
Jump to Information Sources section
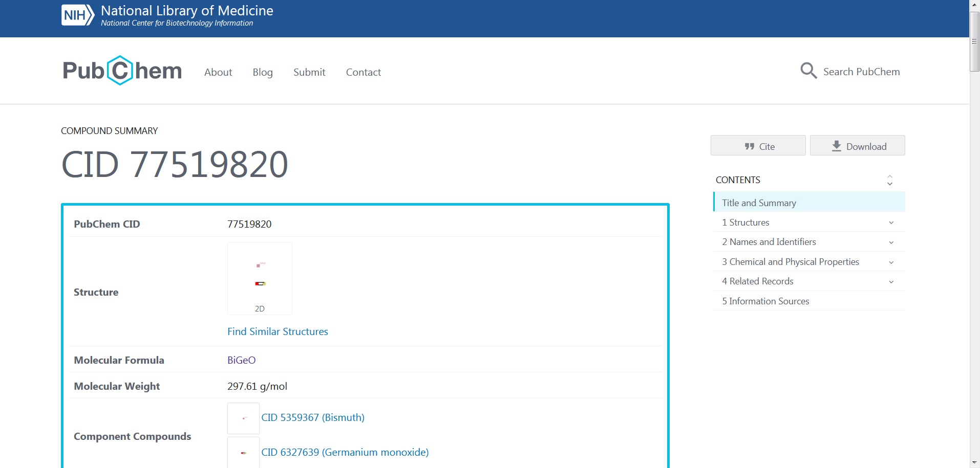tap(765, 301)
